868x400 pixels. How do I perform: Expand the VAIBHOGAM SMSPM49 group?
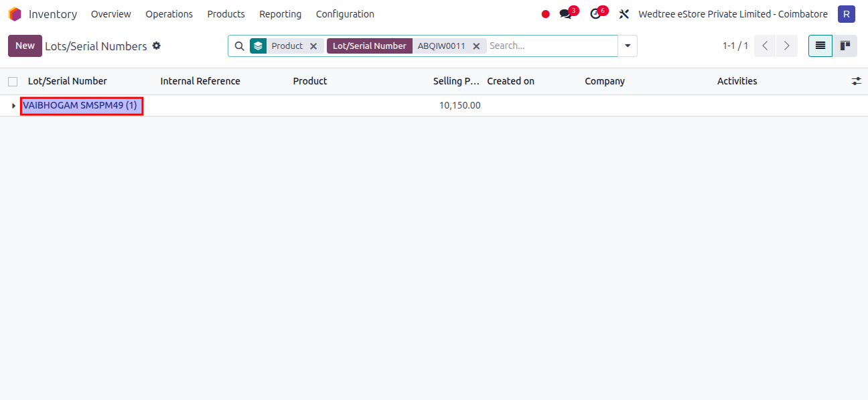tap(13, 105)
